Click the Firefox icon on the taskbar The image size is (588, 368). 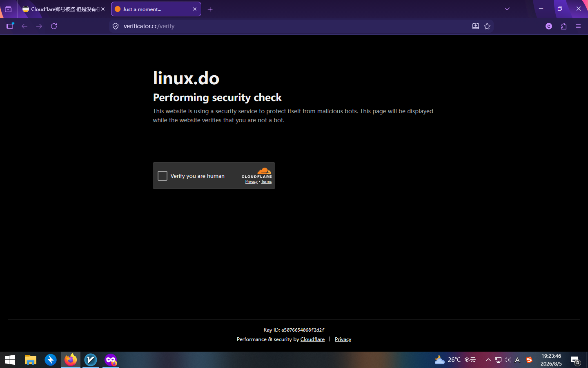[x=71, y=360]
